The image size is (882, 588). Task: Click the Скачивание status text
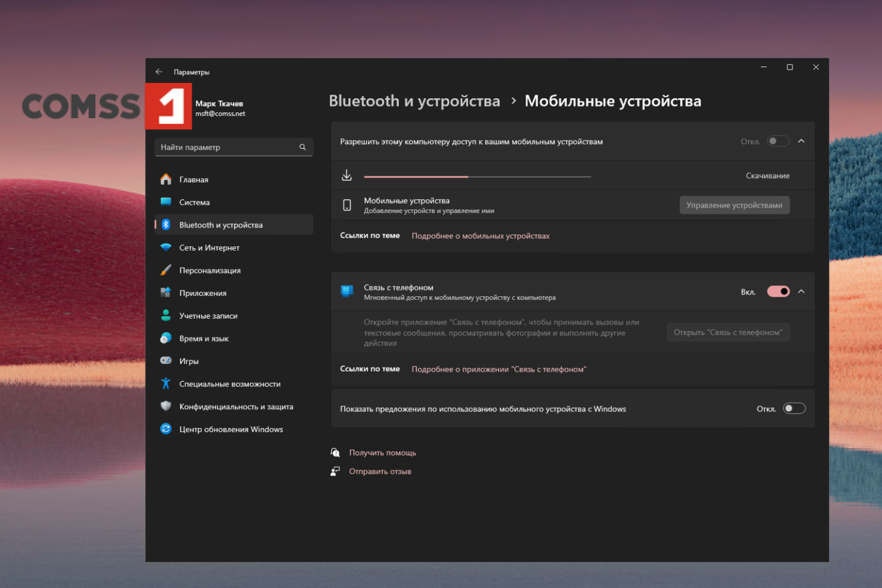tap(768, 176)
